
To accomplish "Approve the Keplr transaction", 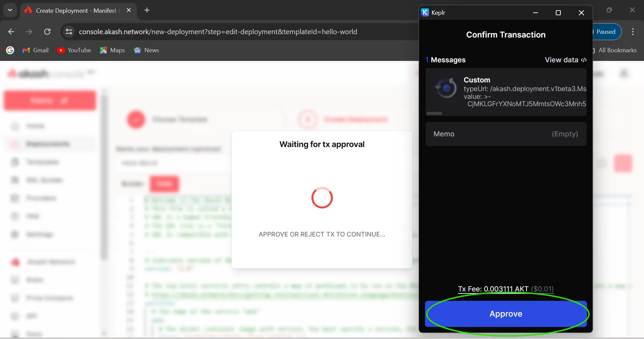I will point(506,314).
